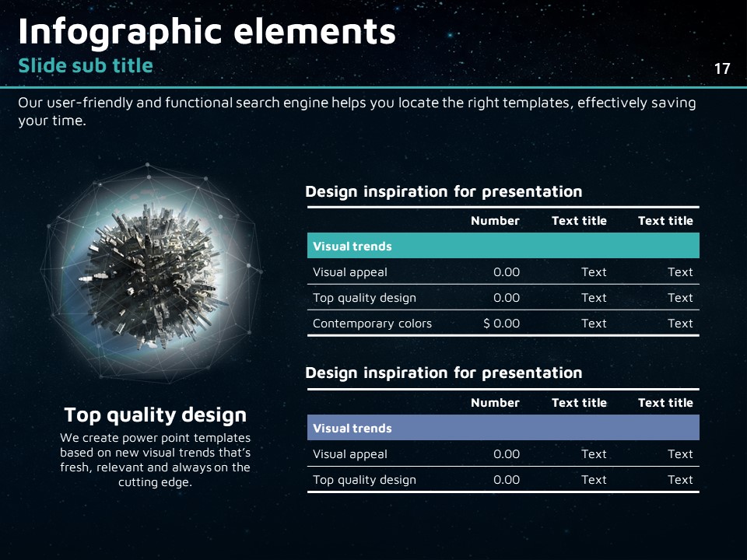The width and height of the screenshot is (747, 560).
Task: Select the teal "Visual trends" header row
Action: point(503,246)
